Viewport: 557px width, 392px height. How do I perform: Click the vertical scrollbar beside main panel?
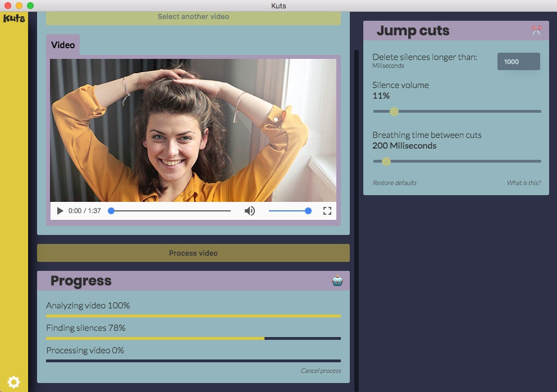tap(357, 220)
